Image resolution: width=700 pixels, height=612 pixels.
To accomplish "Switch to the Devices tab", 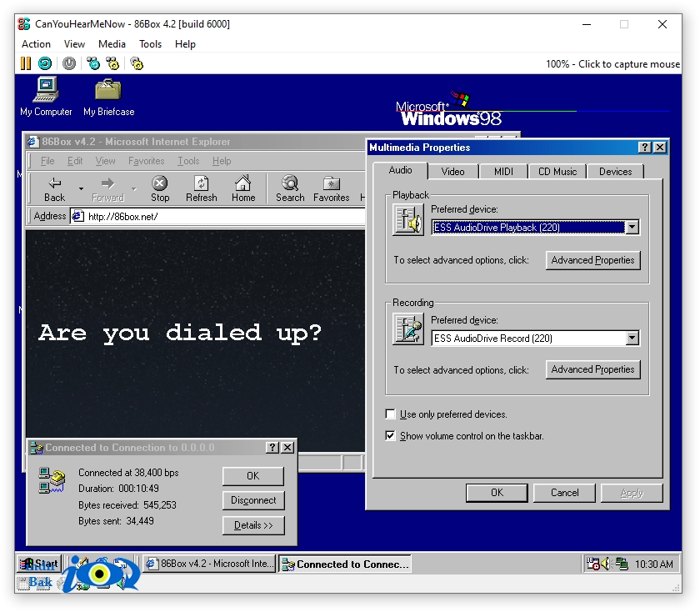I will click(615, 172).
